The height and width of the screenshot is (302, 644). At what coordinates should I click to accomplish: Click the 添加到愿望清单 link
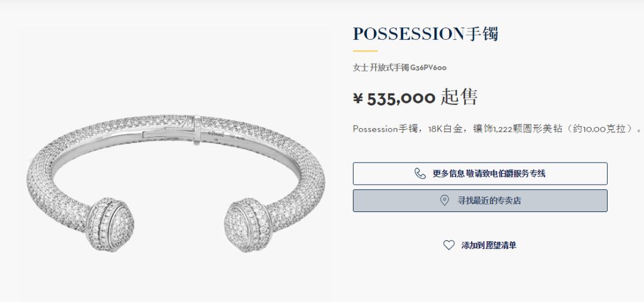[x=489, y=245]
